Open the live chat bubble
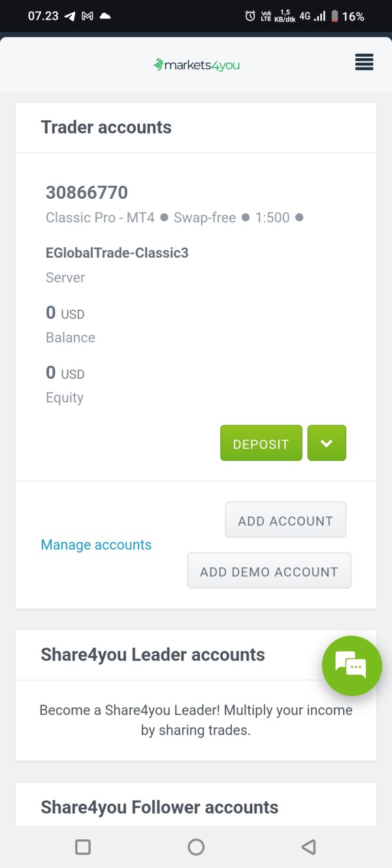The width and height of the screenshot is (392, 868). click(x=351, y=665)
